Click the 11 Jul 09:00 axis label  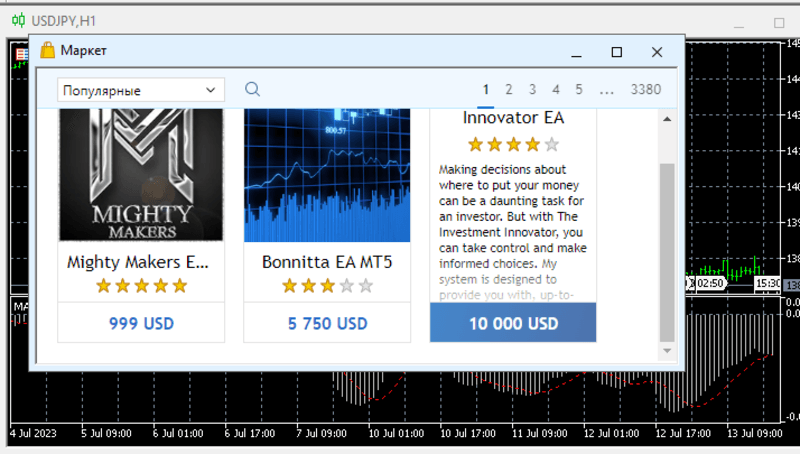[x=539, y=434]
